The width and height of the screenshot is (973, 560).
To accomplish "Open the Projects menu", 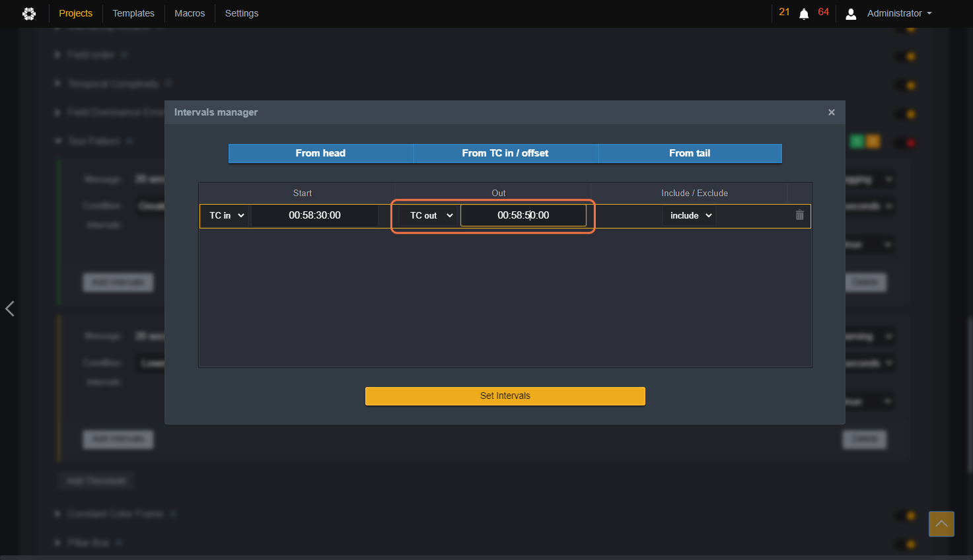I will 76,13.
